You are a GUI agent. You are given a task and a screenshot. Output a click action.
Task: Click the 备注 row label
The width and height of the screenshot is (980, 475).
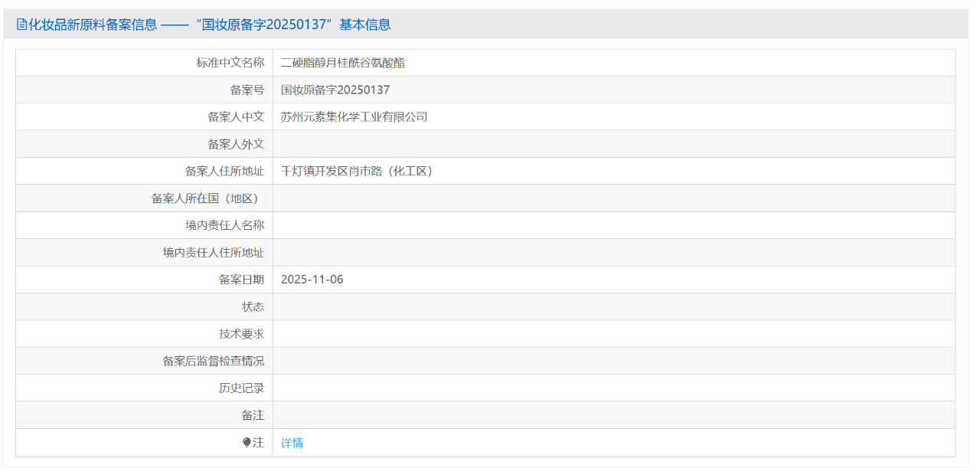(252, 414)
